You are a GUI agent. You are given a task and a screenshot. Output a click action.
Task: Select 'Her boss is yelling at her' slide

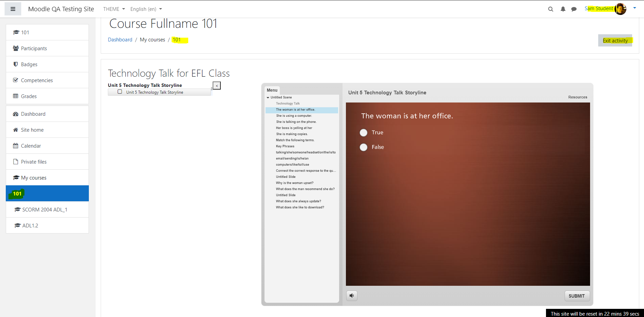pyautogui.click(x=294, y=128)
